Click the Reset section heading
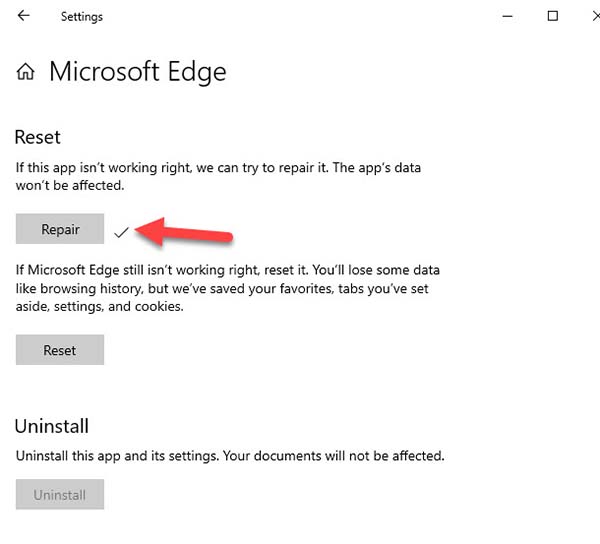 pyautogui.click(x=38, y=137)
